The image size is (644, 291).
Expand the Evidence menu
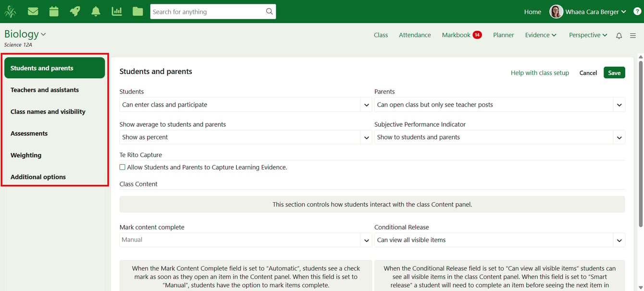coord(541,35)
